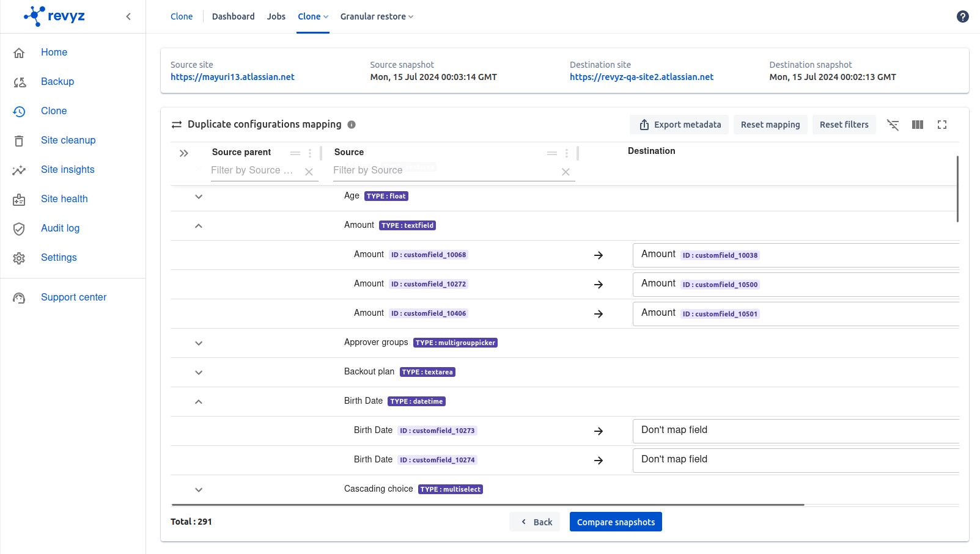
Task: Open the Source column options menu
Action: pos(567,153)
